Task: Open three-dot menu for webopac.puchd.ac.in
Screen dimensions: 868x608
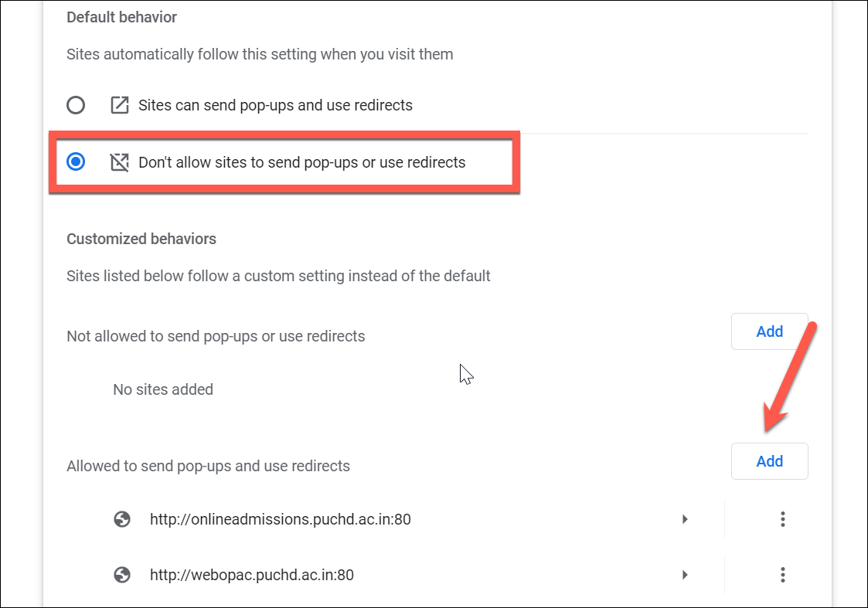Action: pyautogui.click(x=783, y=575)
